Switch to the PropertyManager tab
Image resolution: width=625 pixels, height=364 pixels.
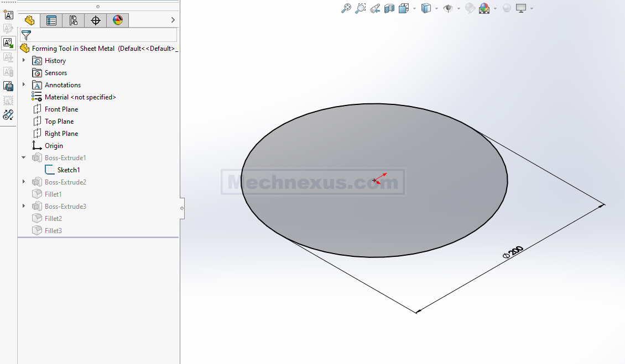coord(51,20)
